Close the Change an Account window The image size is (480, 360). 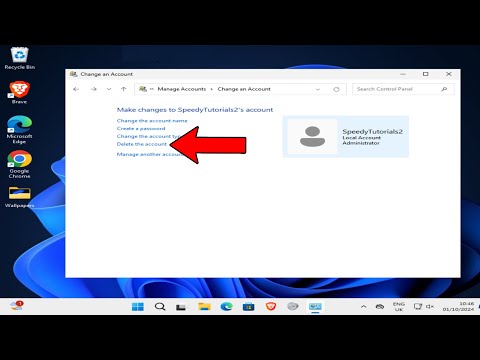click(x=449, y=74)
